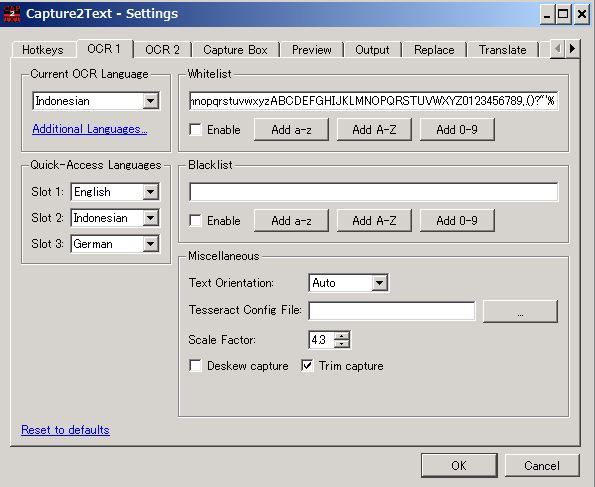Click Reset to defaults link
Screen dimensions: 595x487
65,430
